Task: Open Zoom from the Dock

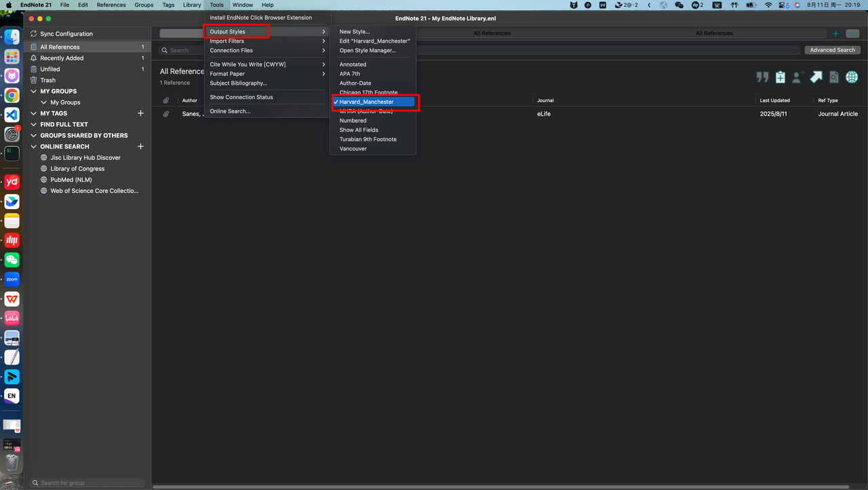Action: pyautogui.click(x=12, y=279)
